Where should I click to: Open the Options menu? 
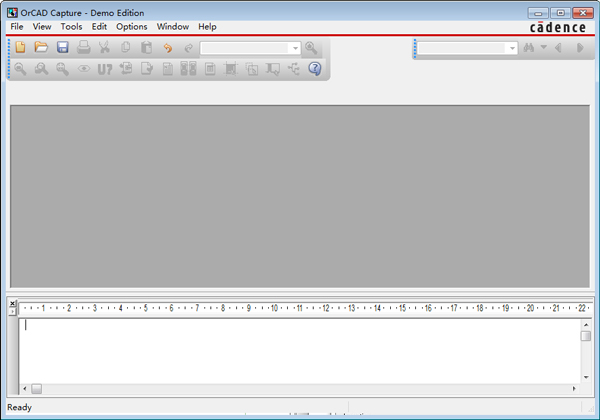pos(132,27)
